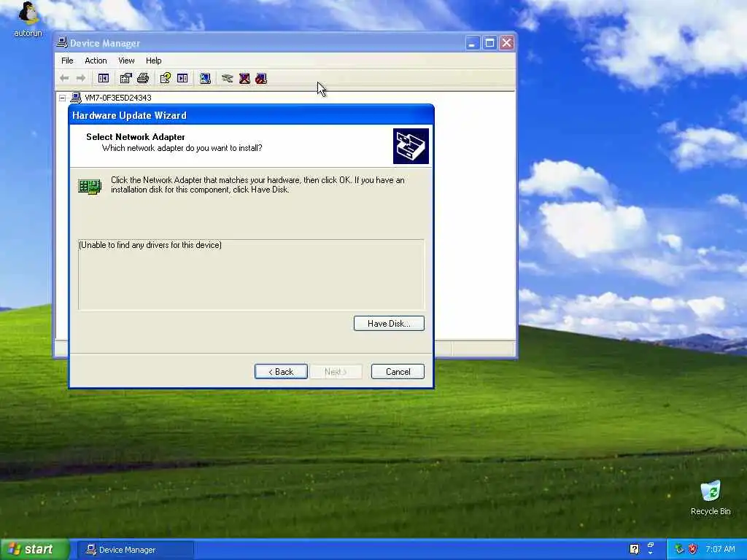747x560 pixels.
Task: Click the Safely Remove Hardware tray icon
Action: click(x=679, y=549)
